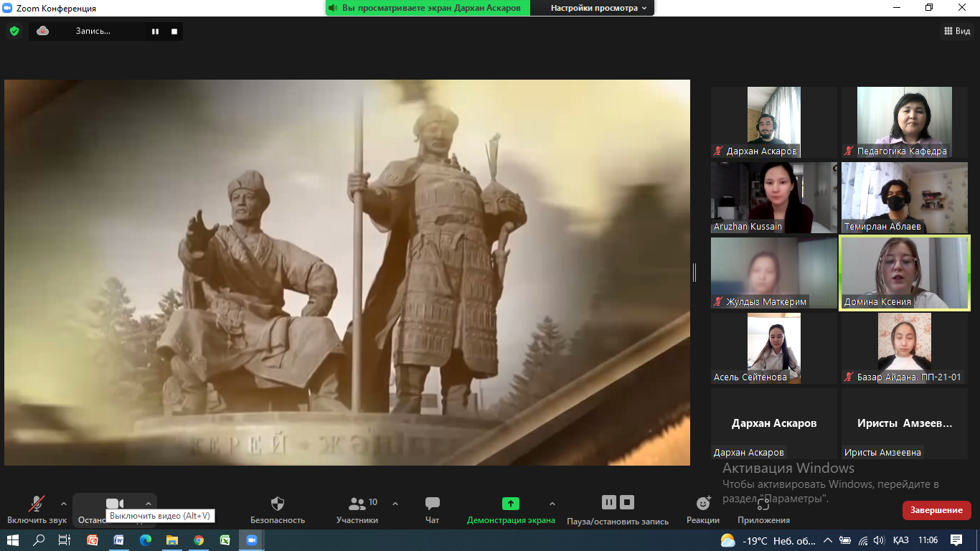Click the divider handle beside shared screen
Image resolution: width=980 pixels, height=551 pixels.
(694, 273)
